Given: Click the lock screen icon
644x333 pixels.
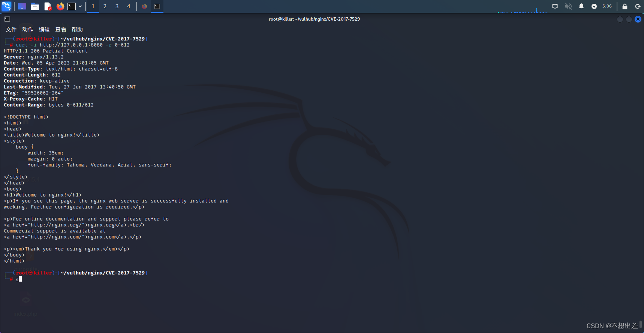Looking at the screenshot, I should click(x=625, y=6).
